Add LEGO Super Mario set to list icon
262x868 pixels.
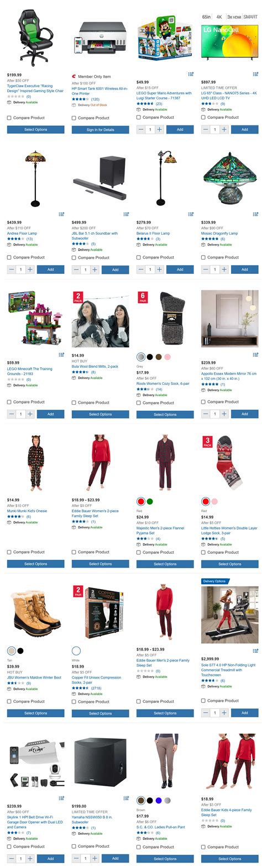click(191, 74)
